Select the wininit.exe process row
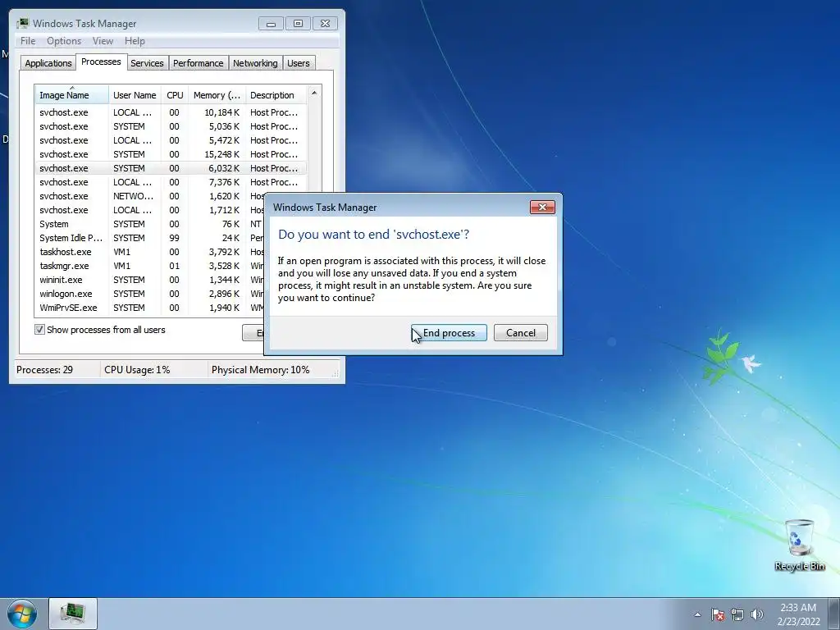 point(150,280)
